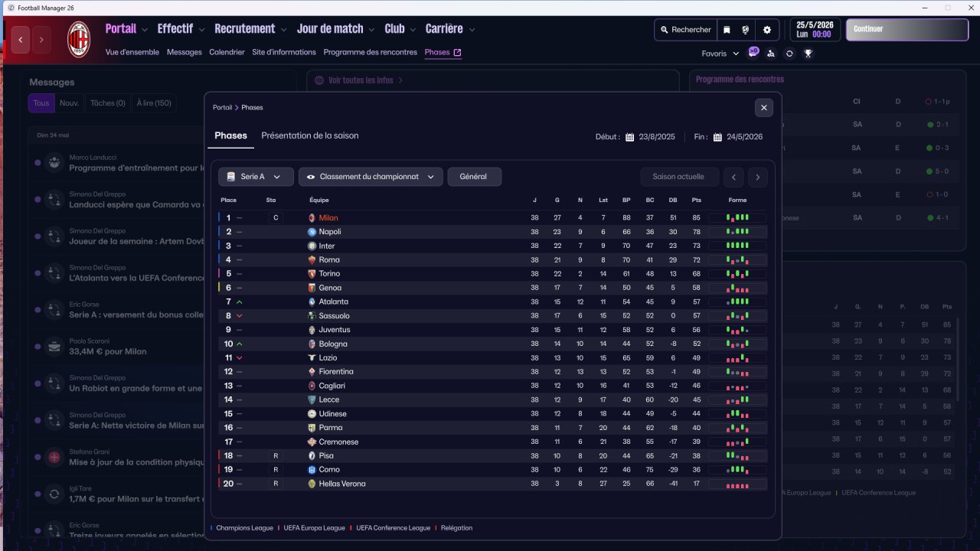980x551 pixels.
Task: Open the Classement du championnat view dropdown
Action: pos(371,177)
